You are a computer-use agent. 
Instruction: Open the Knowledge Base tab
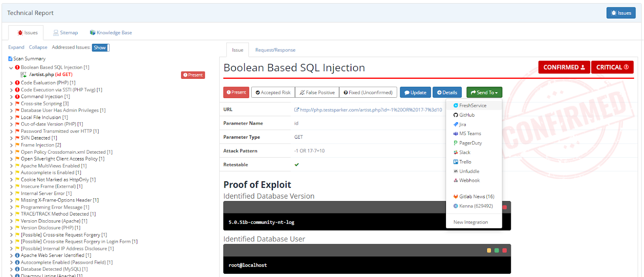[x=111, y=33]
